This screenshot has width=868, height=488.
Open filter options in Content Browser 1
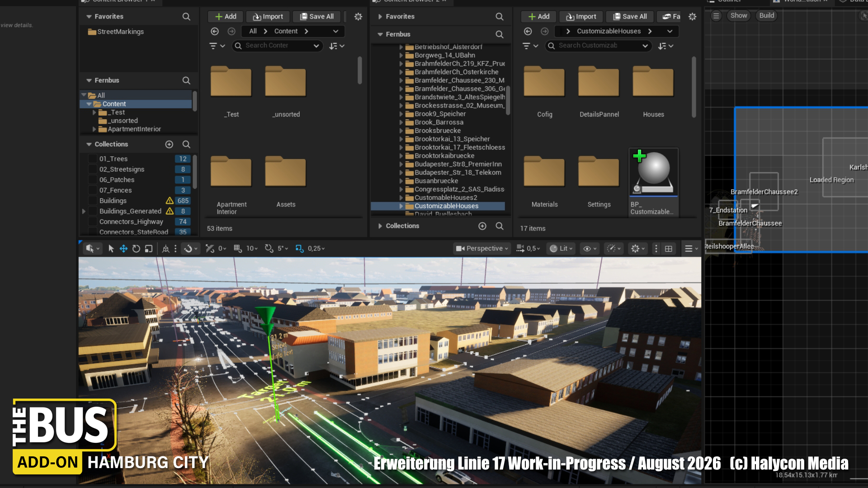(217, 46)
